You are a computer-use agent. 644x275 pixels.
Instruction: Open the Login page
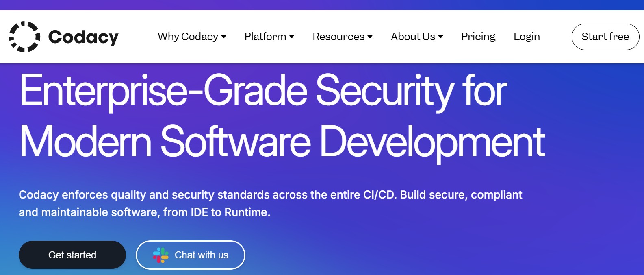click(x=527, y=37)
